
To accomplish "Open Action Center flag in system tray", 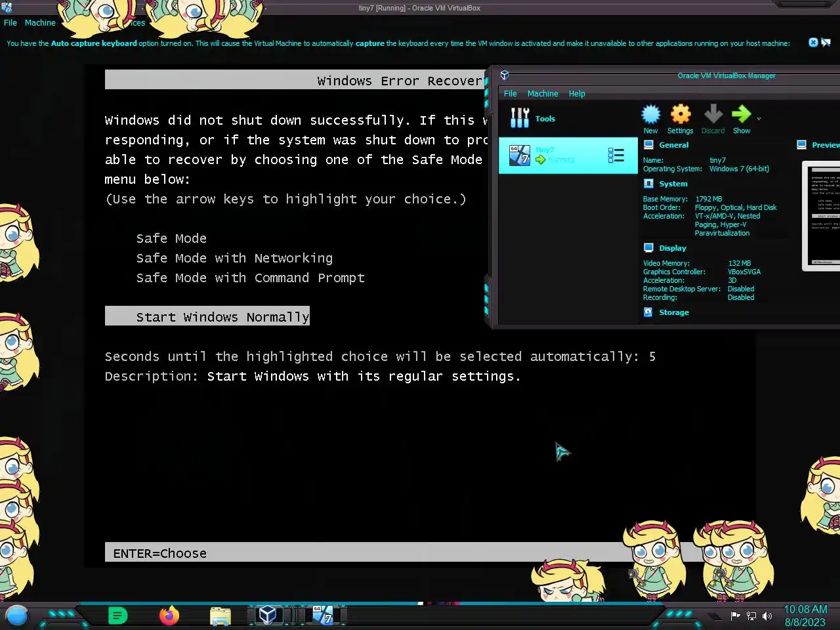I will tap(736, 616).
